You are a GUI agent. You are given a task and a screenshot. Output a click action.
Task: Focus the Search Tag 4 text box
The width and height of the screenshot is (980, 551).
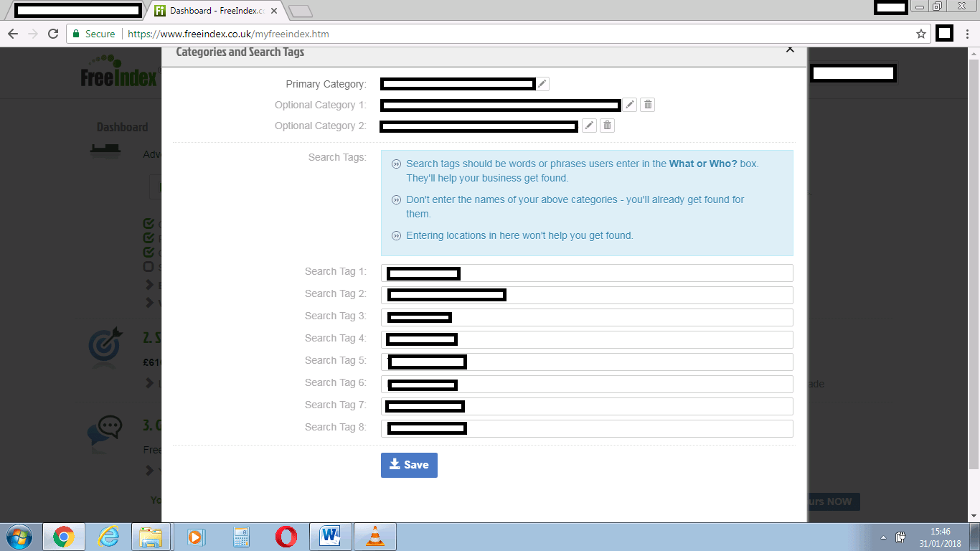tap(624, 339)
